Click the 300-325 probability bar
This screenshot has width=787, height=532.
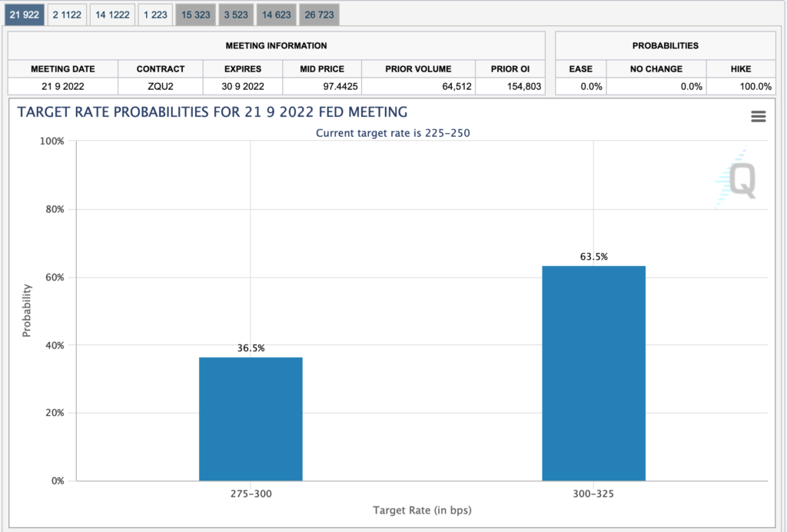(593, 373)
